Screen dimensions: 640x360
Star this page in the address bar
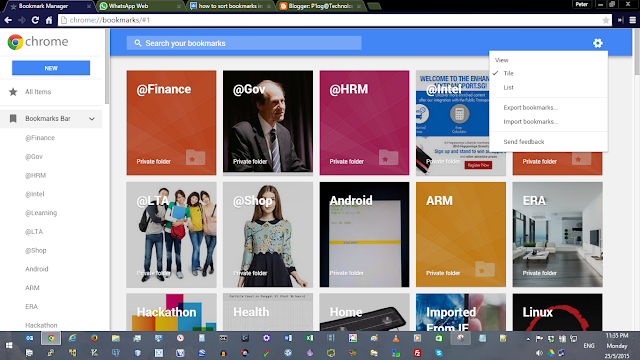point(606,20)
